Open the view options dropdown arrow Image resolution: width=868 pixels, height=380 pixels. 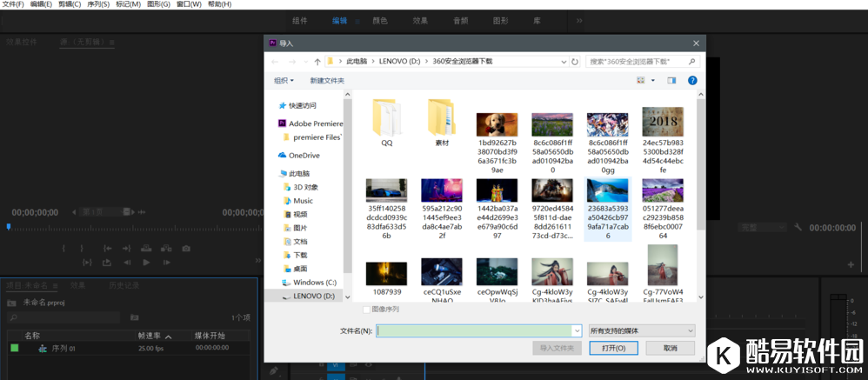652,80
